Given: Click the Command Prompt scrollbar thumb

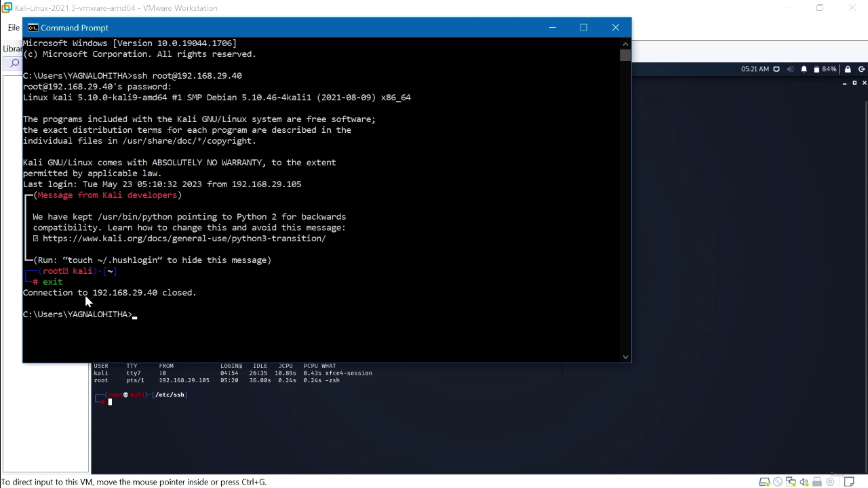Looking at the screenshot, I should 625,55.
